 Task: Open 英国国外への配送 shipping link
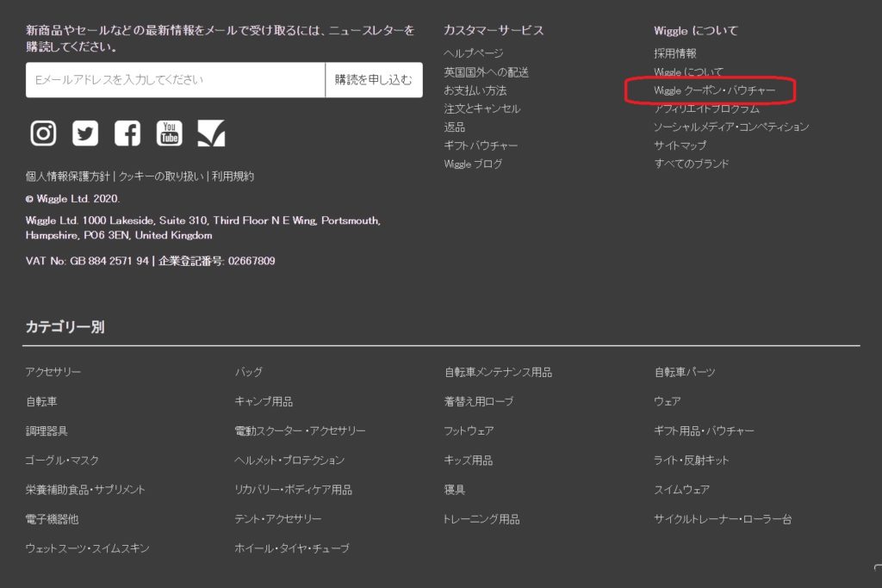click(486, 72)
